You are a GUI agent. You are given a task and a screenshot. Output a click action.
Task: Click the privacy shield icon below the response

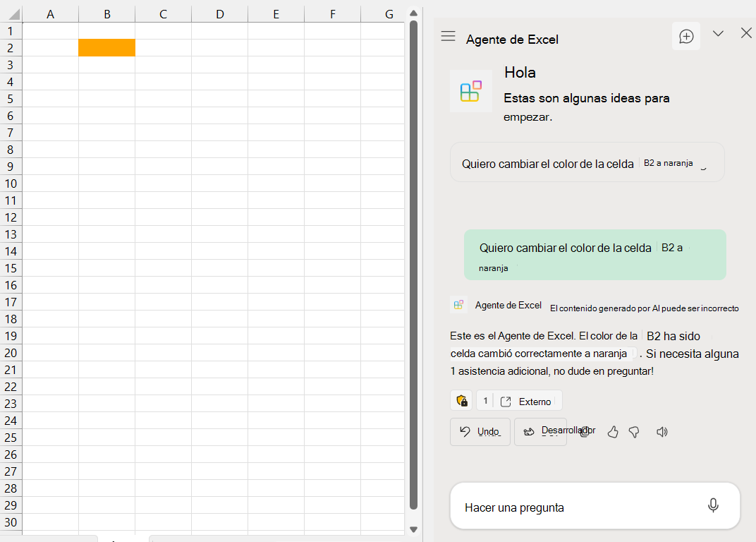coord(462,400)
